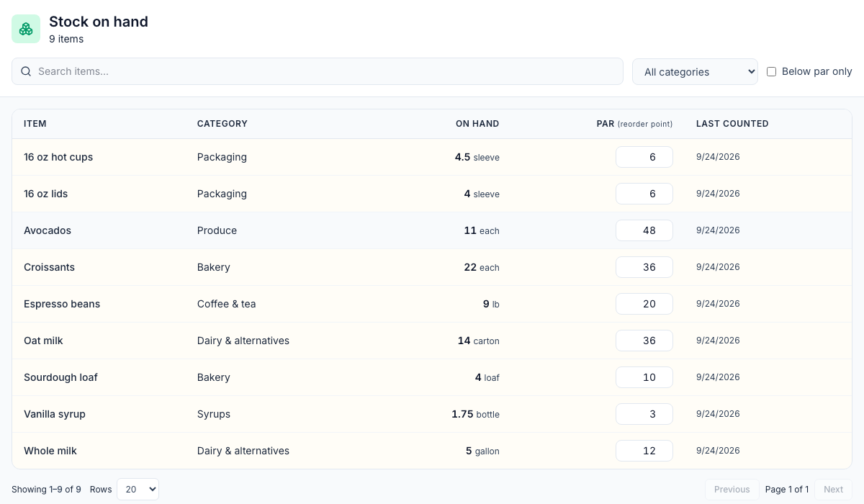
Task: Enable the Below par only checkbox
Action: pos(771,71)
